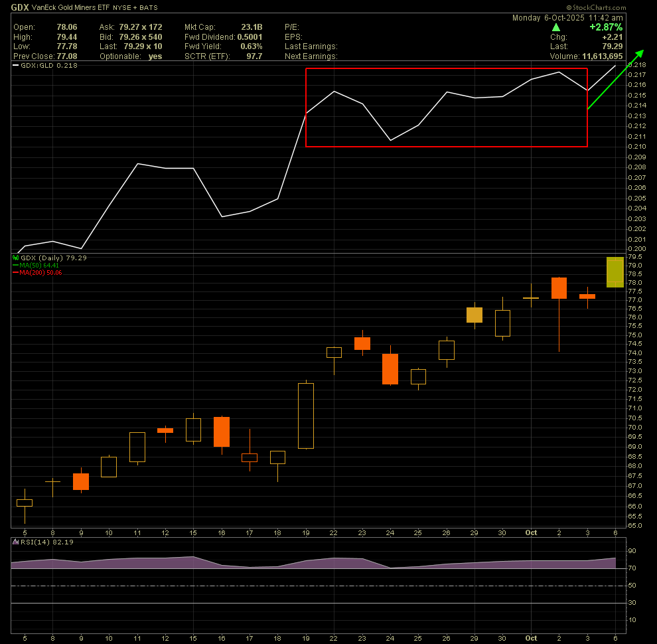The image size is (657, 644).
Task: Click the 79.5 price axis label
Action: [x=635, y=256]
